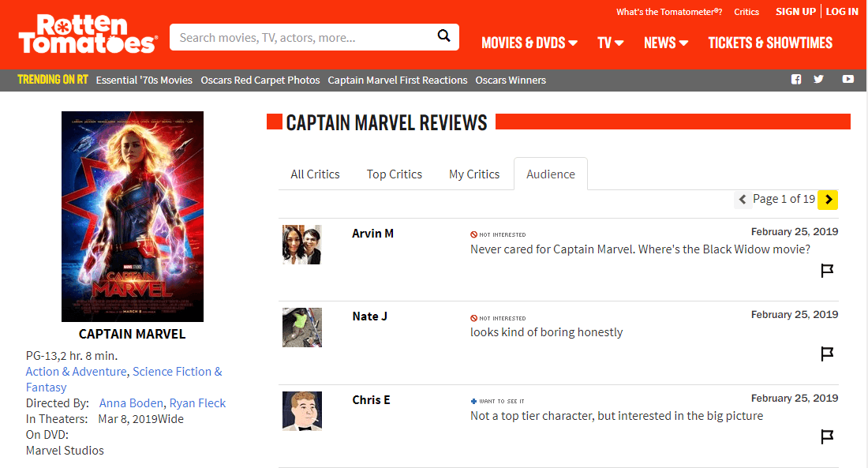Viewport: 868px width, 468px height.
Task: Click the Captain Marvel title under poster
Action: [x=133, y=334]
